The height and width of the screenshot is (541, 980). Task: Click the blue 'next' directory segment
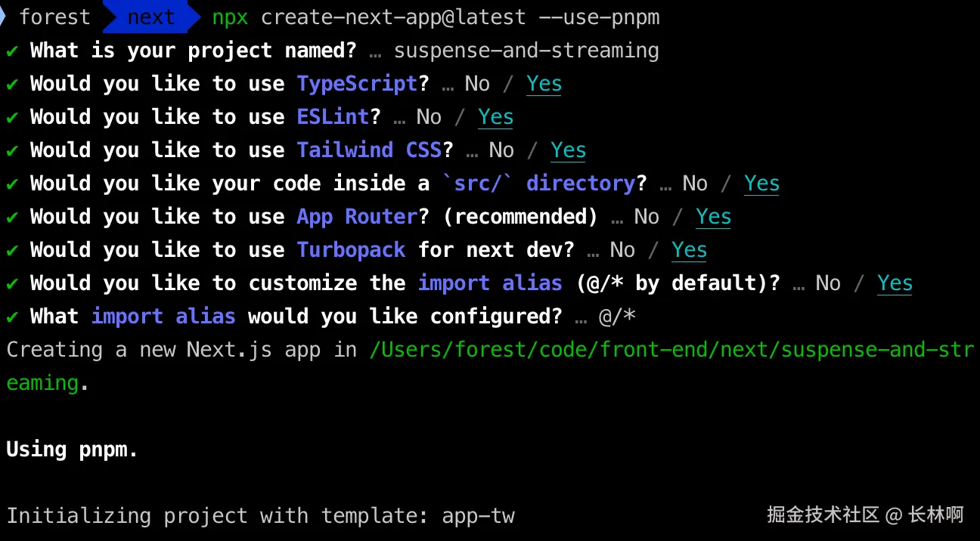pyautogui.click(x=151, y=17)
